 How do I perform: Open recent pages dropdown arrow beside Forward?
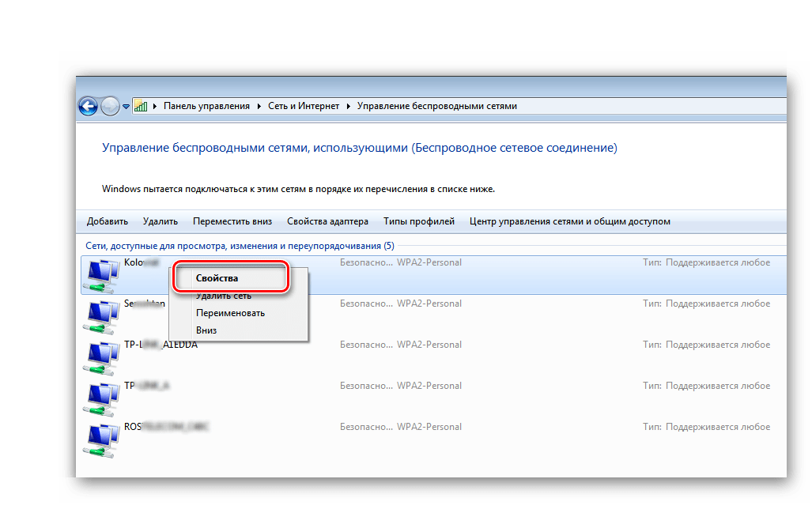[126, 107]
